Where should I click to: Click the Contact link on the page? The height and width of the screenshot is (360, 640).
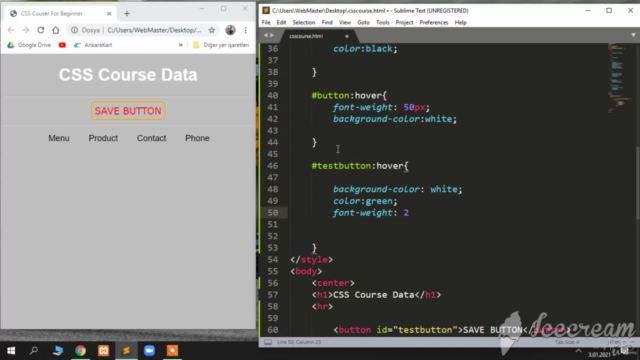pyautogui.click(x=151, y=138)
